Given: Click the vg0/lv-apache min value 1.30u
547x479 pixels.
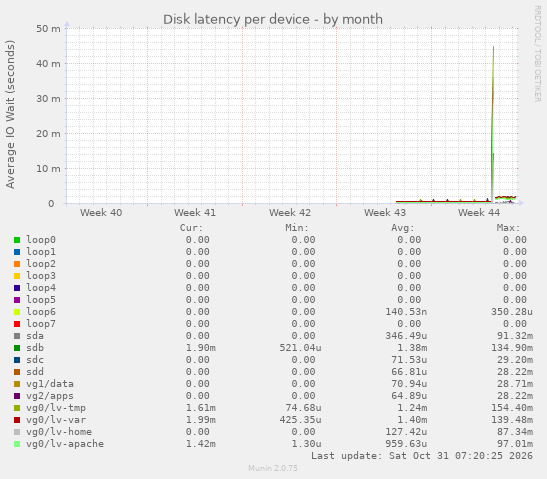Looking at the screenshot, I should coord(306,444).
